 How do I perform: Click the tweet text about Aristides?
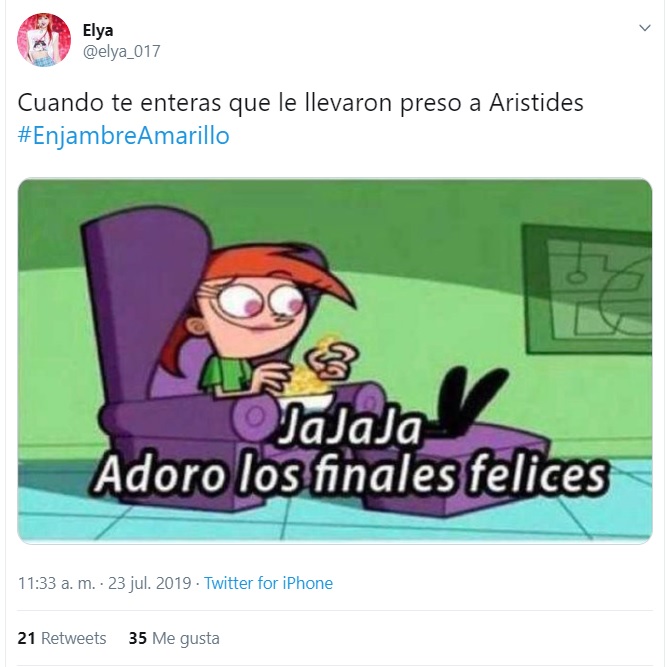(x=300, y=103)
